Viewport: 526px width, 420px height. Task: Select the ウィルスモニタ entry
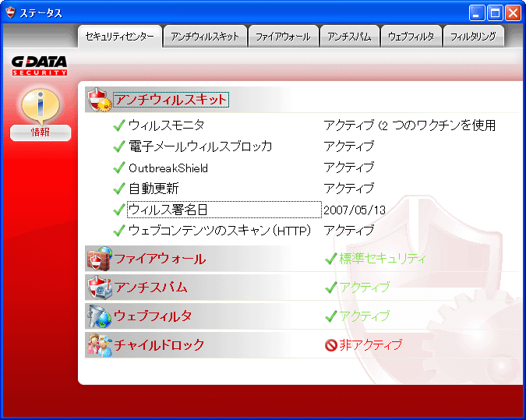[x=167, y=125]
